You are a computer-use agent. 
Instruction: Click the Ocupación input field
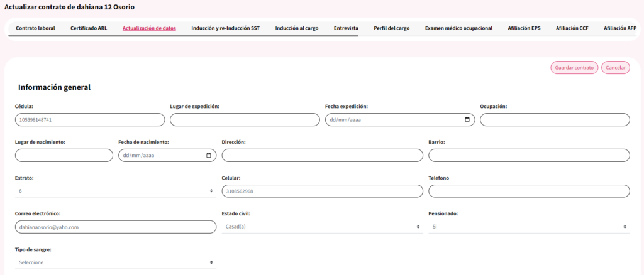555,120
